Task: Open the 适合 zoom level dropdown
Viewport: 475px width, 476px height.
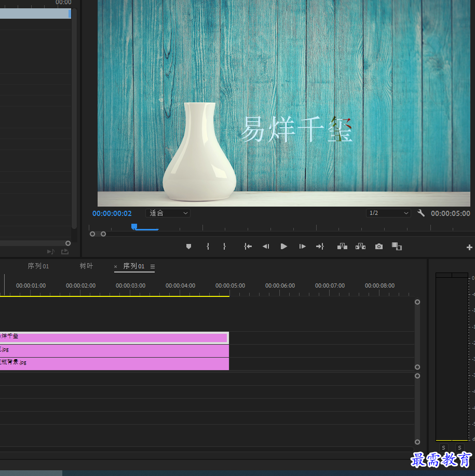Action: click(168, 213)
